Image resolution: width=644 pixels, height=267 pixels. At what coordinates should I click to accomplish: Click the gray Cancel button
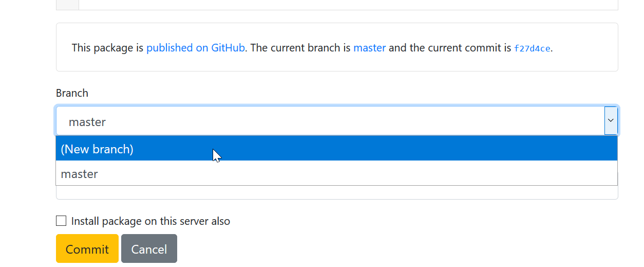click(x=149, y=249)
